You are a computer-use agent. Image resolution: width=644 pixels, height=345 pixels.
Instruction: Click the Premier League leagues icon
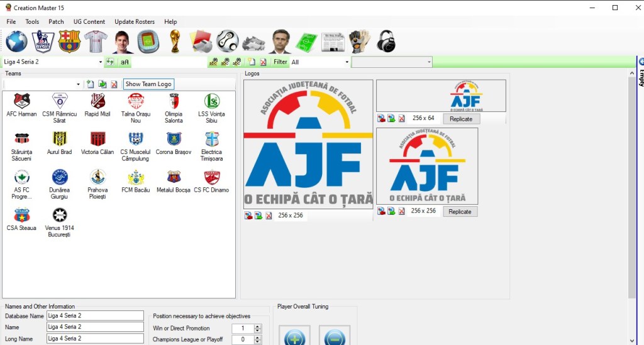point(43,41)
